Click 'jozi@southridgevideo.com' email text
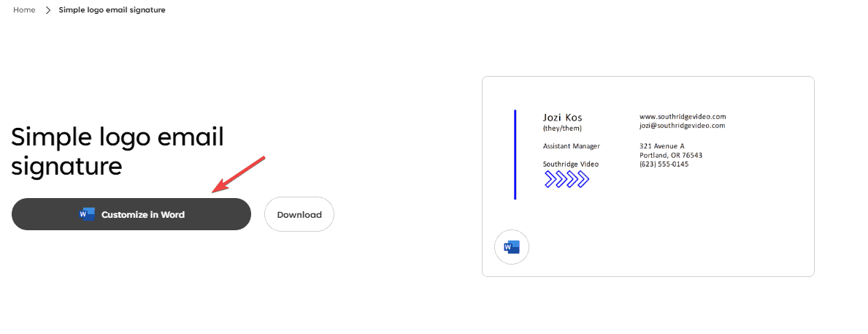This screenshot has width=868, height=334. click(682, 125)
